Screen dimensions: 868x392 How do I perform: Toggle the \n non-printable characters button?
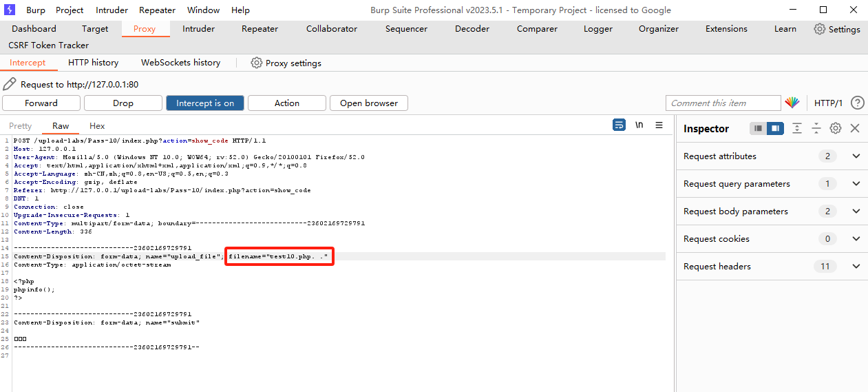point(639,125)
